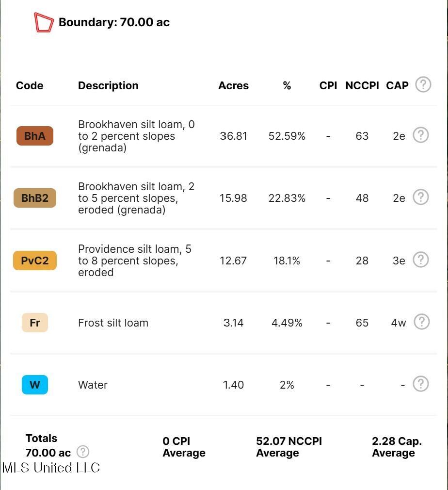
Task: Click the Fr soil code badge
Action: [35, 323]
